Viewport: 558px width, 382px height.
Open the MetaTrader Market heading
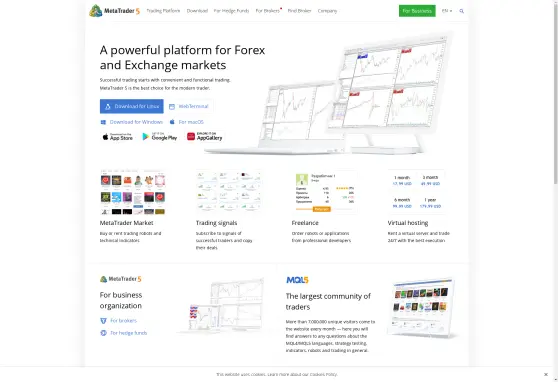tap(126, 223)
